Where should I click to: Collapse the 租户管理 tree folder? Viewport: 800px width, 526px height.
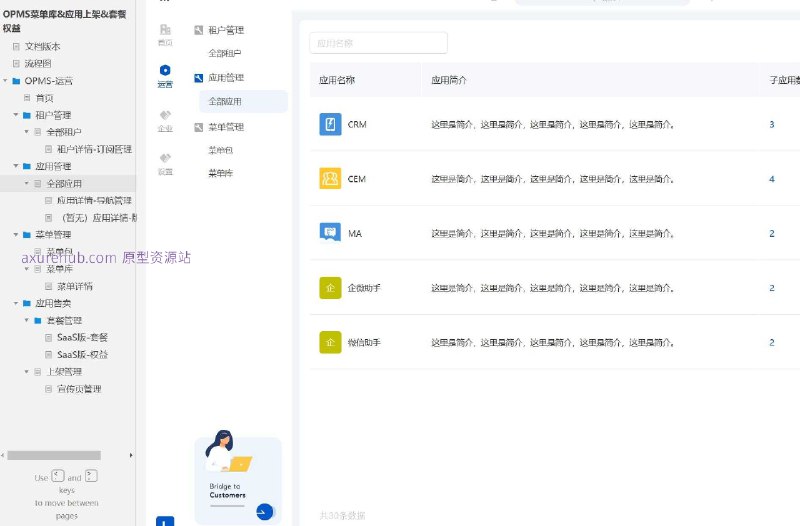click(x=16, y=115)
